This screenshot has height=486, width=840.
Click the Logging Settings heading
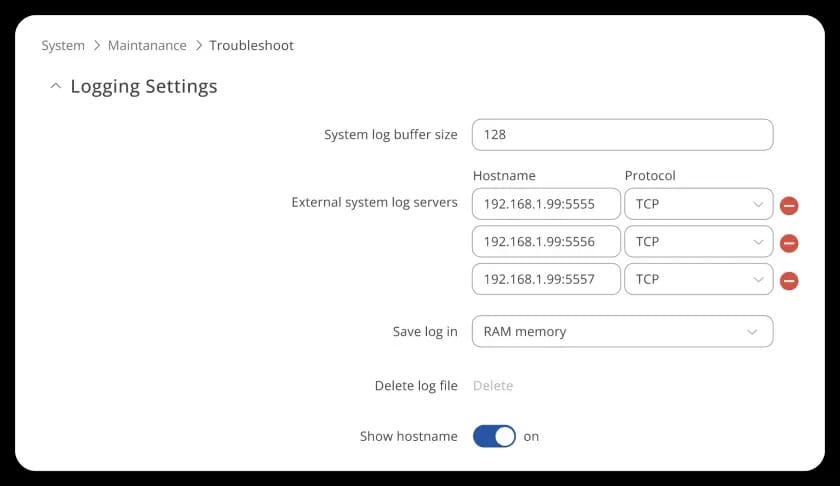click(x=144, y=86)
